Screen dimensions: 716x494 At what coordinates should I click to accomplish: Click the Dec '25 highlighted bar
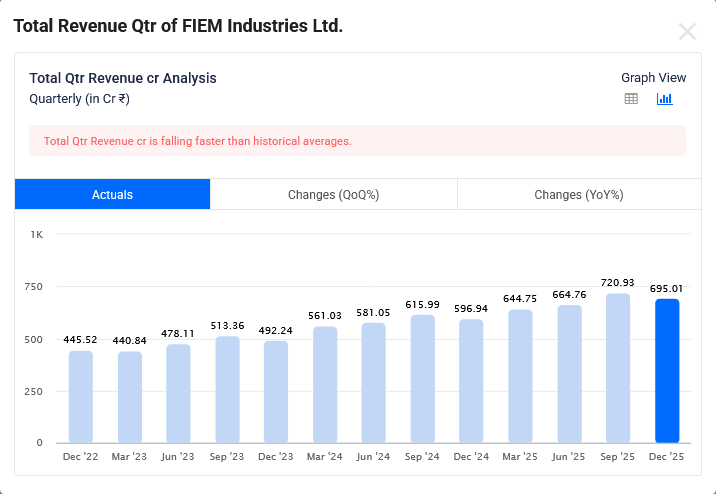click(x=667, y=371)
